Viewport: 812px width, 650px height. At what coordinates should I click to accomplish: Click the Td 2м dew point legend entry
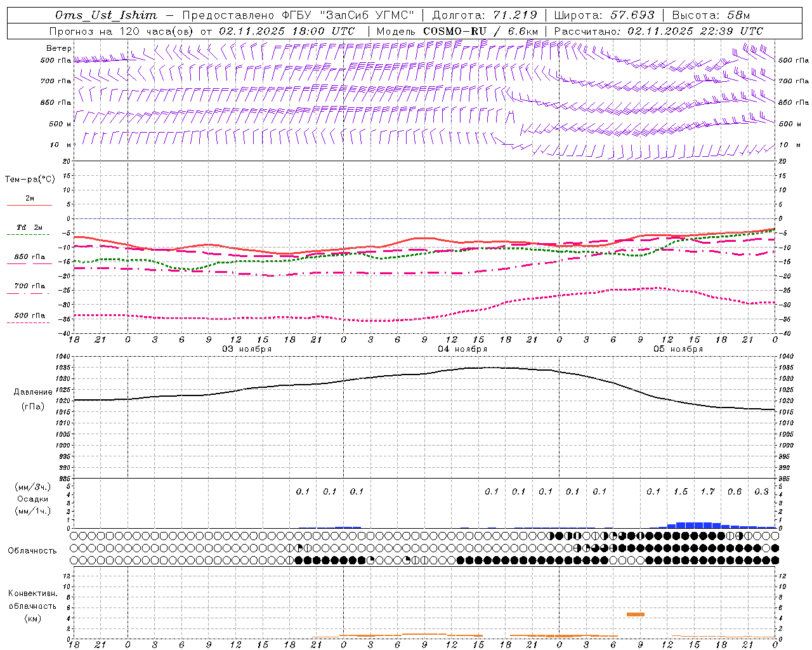pyautogui.click(x=30, y=227)
